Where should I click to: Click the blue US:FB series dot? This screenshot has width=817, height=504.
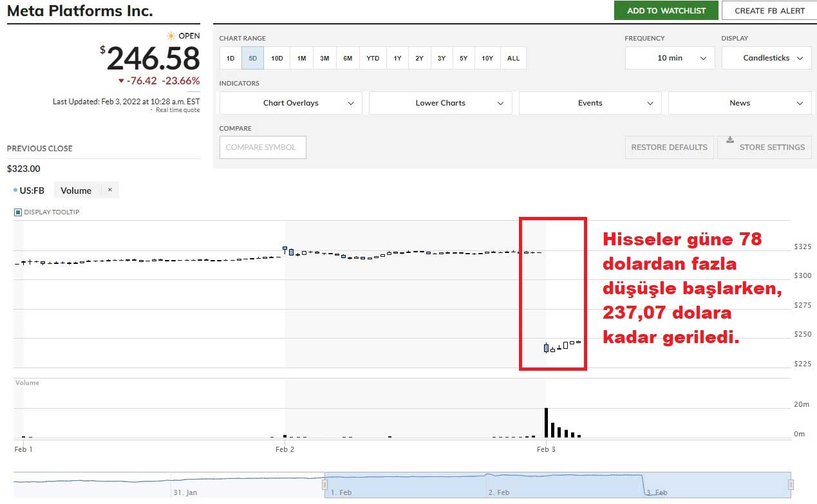tap(15, 191)
